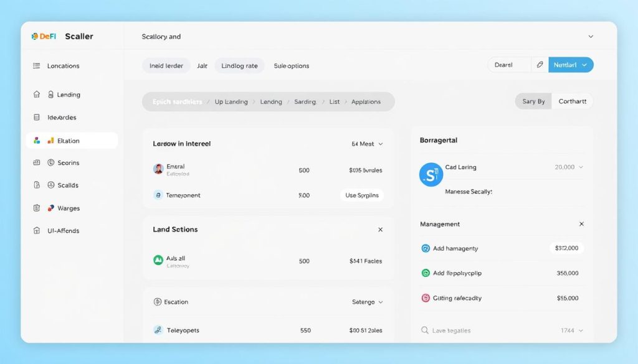Activate the Lindlog rate filter pill
Screen dimensions: 638x364
pyautogui.click(x=239, y=65)
